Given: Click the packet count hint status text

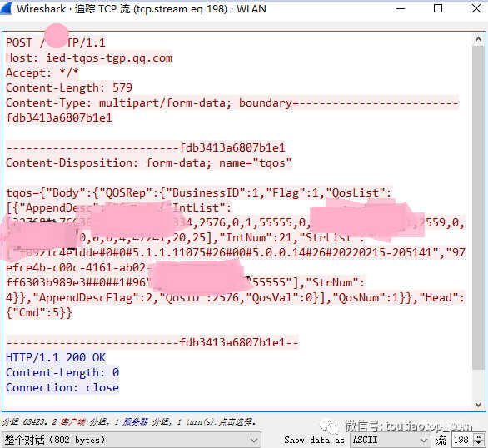Looking at the screenshot, I should click(129, 422).
